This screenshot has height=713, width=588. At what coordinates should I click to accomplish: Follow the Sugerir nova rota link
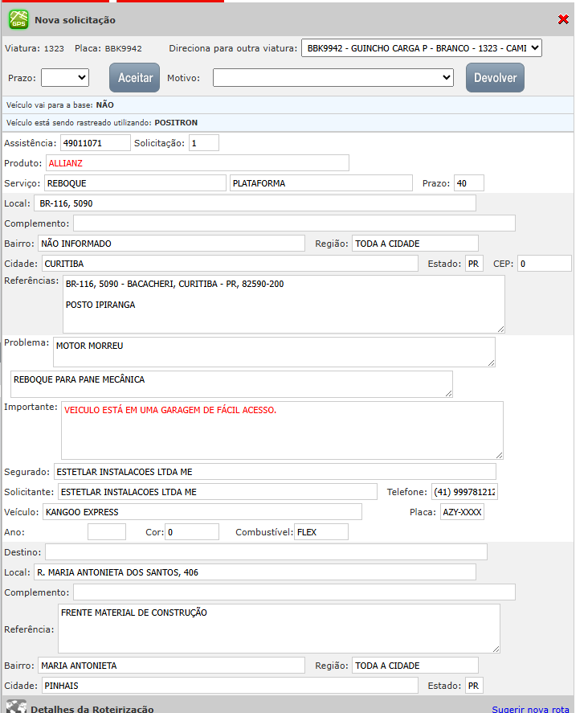[530, 709]
